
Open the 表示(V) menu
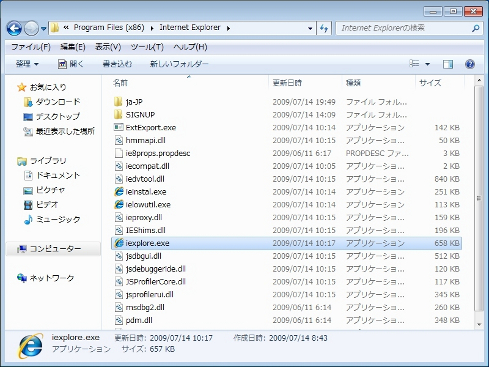point(108,47)
